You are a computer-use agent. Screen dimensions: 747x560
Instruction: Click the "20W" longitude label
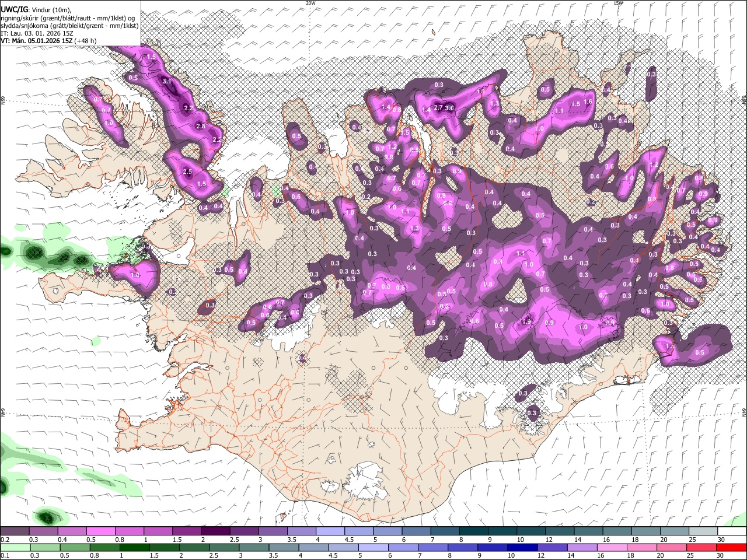[310, 3]
